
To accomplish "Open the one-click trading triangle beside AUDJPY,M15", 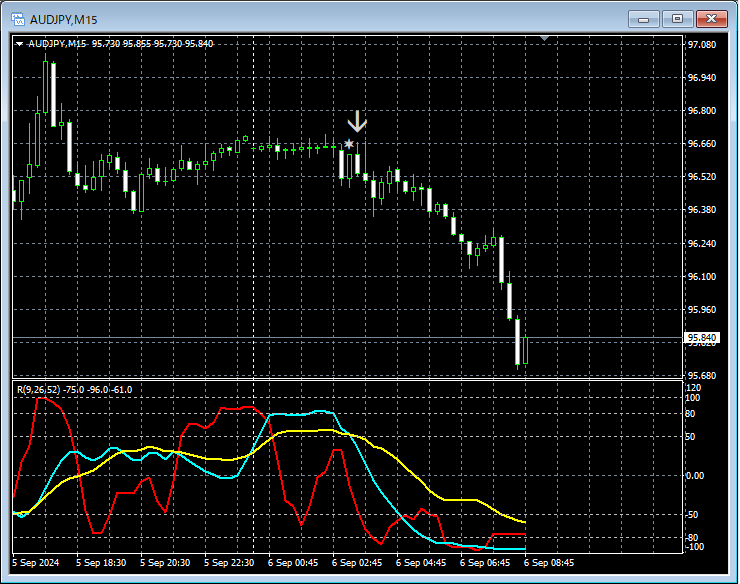I will pyautogui.click(x=19, y=43).
